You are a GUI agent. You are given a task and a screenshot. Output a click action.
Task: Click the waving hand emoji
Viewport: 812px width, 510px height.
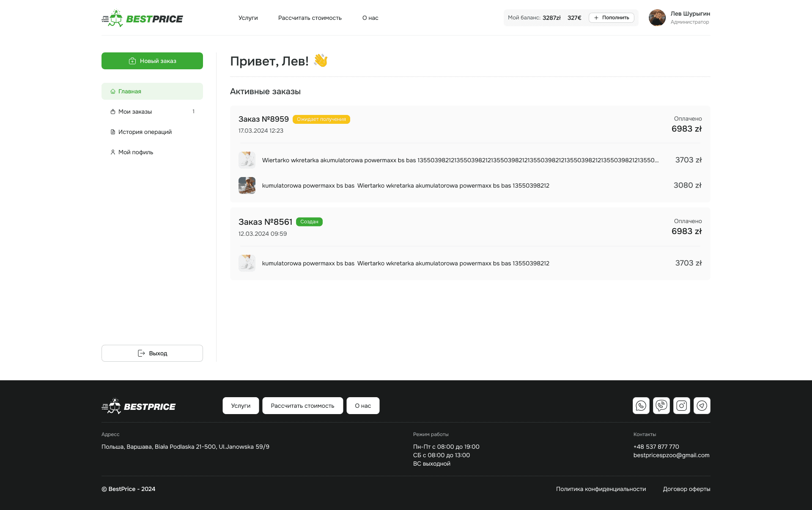[x=321, y=61]
